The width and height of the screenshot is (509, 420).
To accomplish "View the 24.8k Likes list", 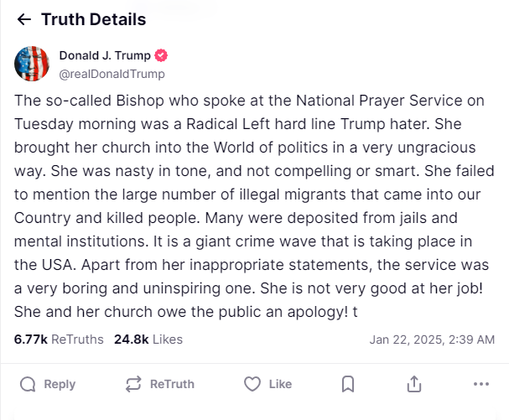I will click(x=148, y=340).
